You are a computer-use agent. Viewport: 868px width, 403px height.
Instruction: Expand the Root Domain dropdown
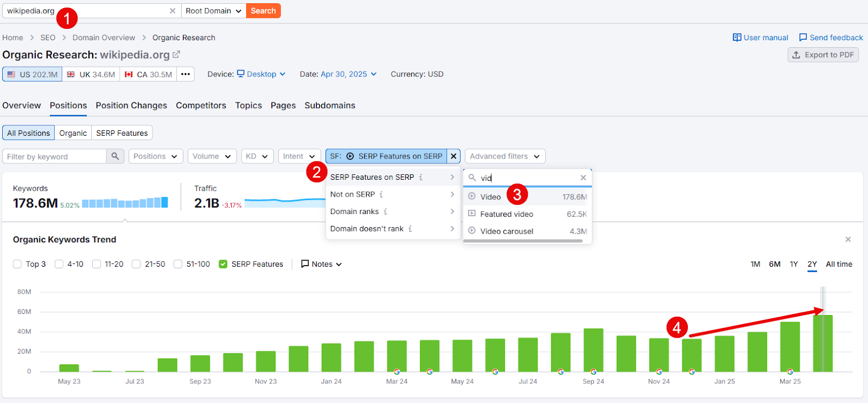coord(214,11)
